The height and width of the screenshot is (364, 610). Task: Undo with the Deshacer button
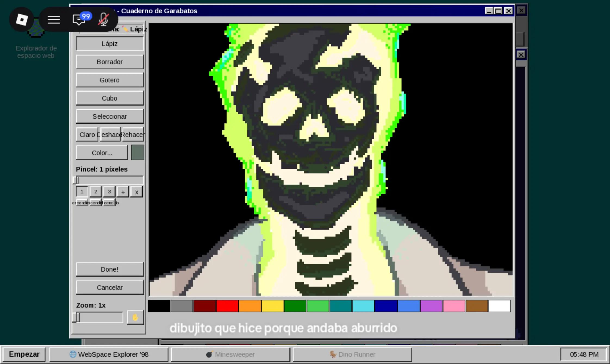(x=110, y=135)
